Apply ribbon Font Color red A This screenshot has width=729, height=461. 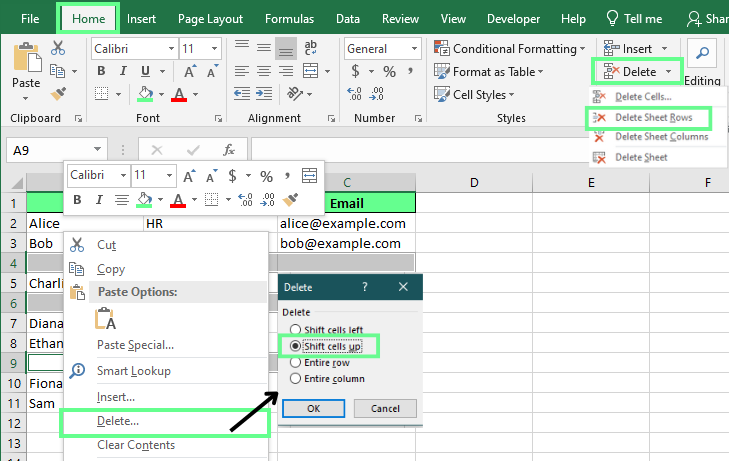pos(179,94)
